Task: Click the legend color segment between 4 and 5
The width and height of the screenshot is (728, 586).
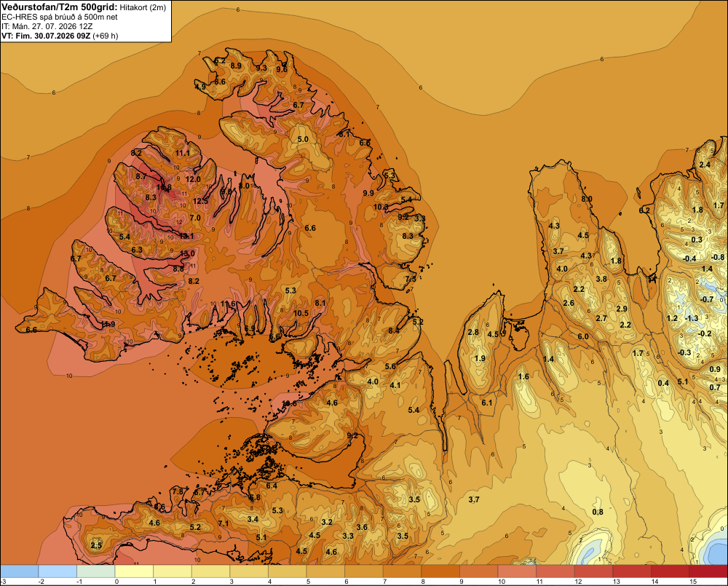Action: (288, 571)
